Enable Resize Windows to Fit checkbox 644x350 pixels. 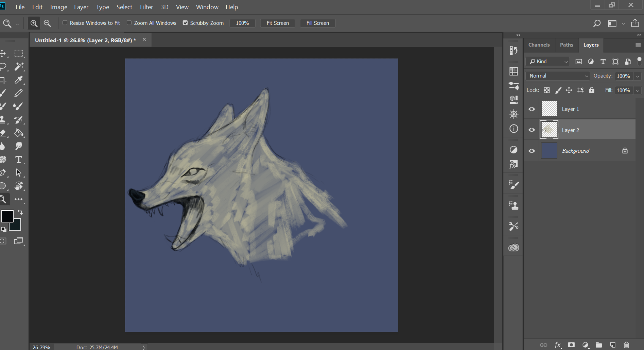65,23
